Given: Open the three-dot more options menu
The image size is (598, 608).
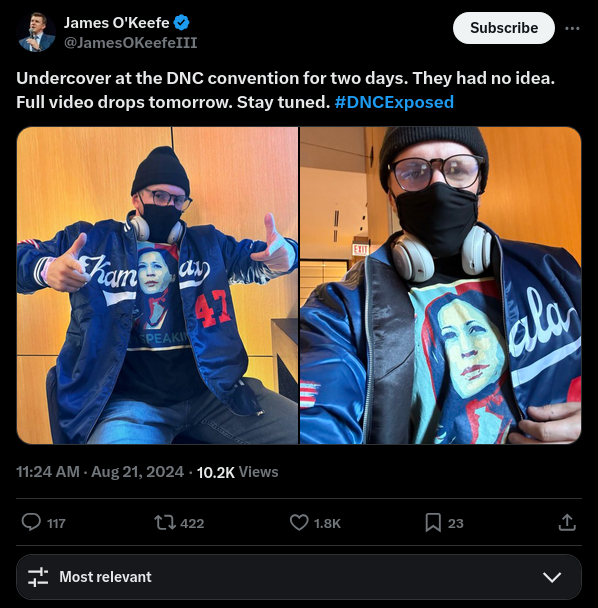Looking at the screenshot, I should coord(572,28).
